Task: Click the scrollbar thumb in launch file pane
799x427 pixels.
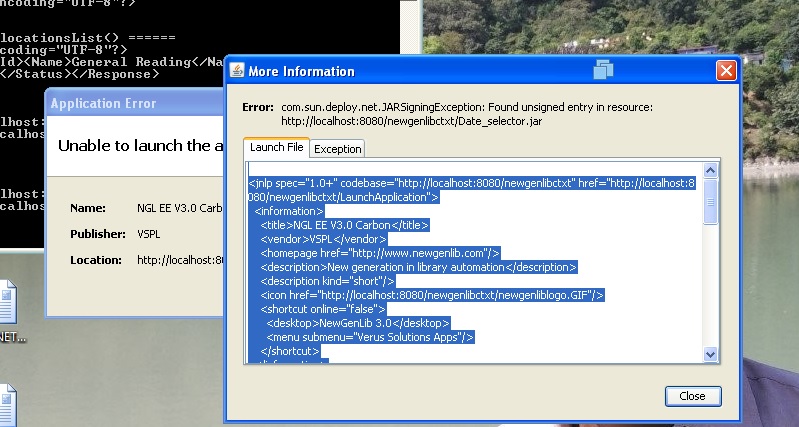Action: 711,203
